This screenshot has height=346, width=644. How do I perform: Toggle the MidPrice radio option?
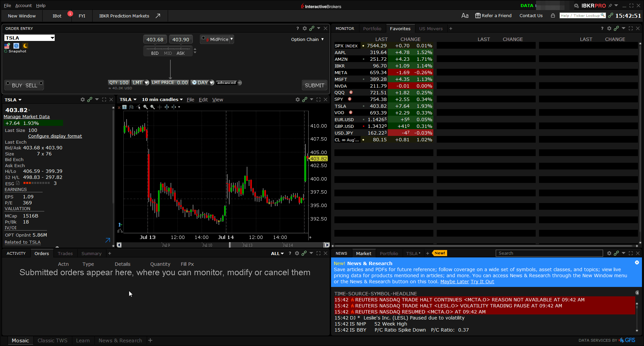coord(203,38)
